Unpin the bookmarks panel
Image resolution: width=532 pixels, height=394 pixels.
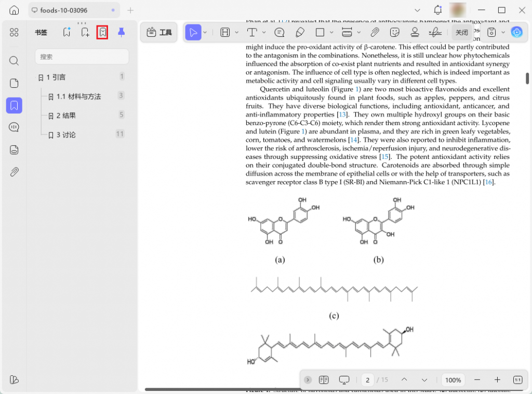point(121,32)
